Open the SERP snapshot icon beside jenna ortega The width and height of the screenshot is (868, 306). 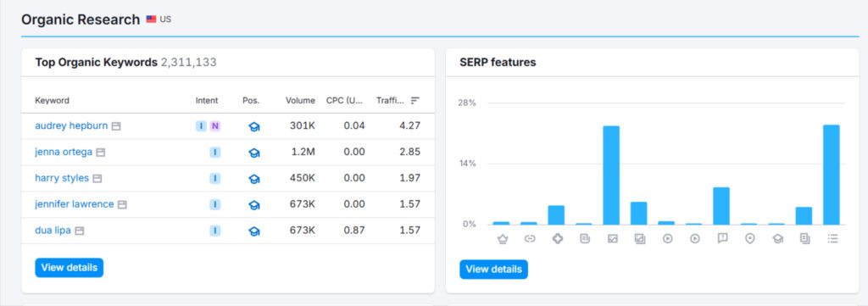tap(100, 153)
